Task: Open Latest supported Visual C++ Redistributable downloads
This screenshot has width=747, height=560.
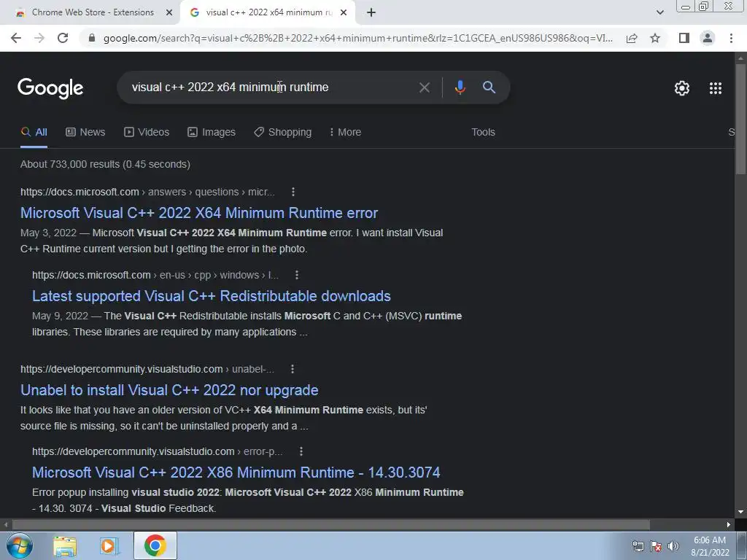Action: (212, 296)
